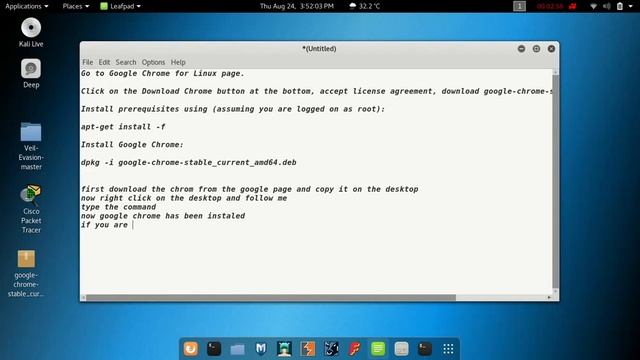Open the Files folder in the dock
The image size is (640, 360).
point(237,349)
